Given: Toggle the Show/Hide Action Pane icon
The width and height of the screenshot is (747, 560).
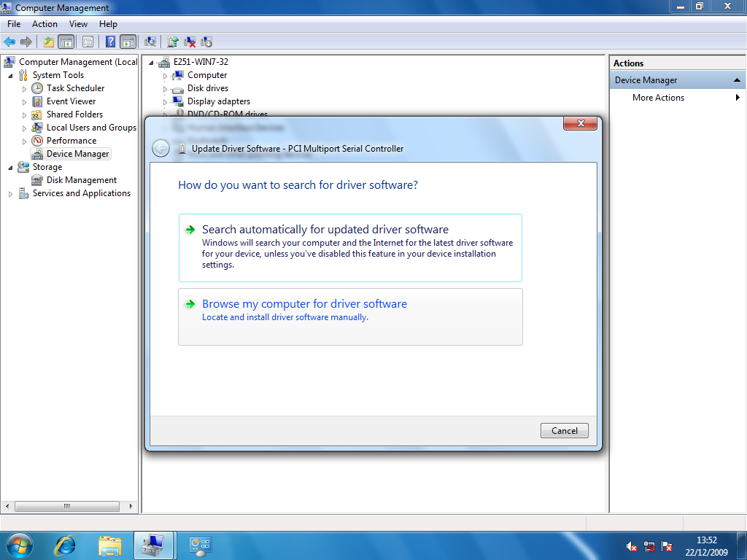Looking at the screenshot, I should click(x=128, y=42).
